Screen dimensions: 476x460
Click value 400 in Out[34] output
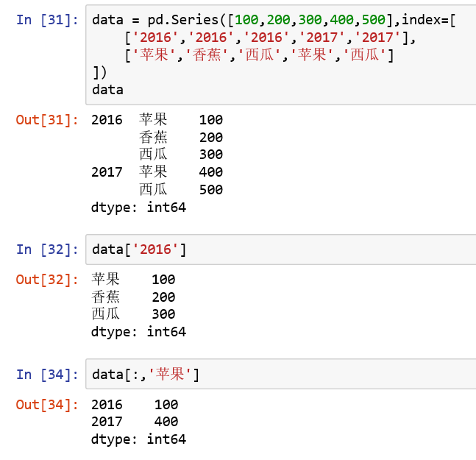[x=166, y=422]
